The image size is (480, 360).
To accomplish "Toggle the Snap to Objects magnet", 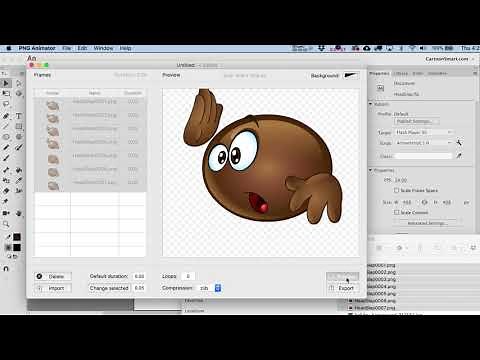I will point(6,268).
